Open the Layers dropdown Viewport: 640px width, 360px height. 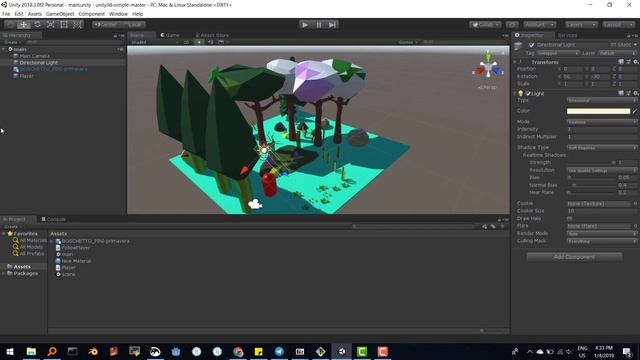click(x=581, y=24)
